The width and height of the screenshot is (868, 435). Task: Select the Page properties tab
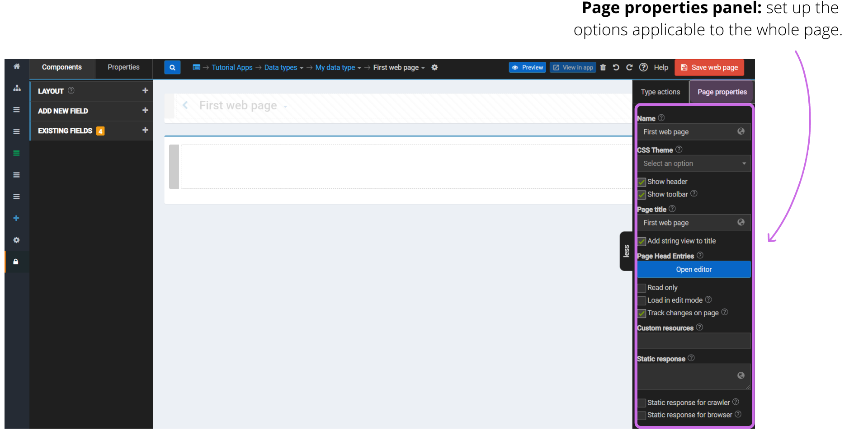tap(722, 92)
